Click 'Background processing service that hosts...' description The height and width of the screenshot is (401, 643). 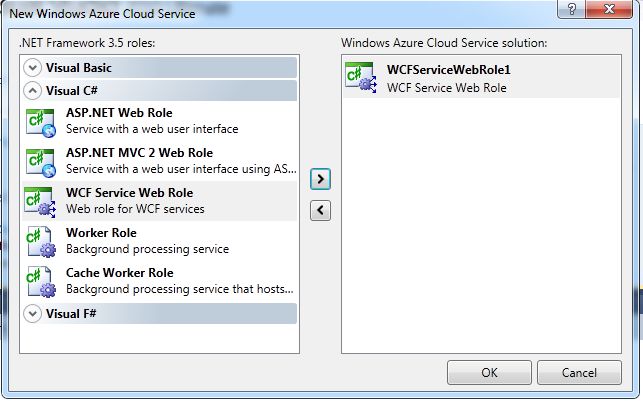click(x=180, y=289)
